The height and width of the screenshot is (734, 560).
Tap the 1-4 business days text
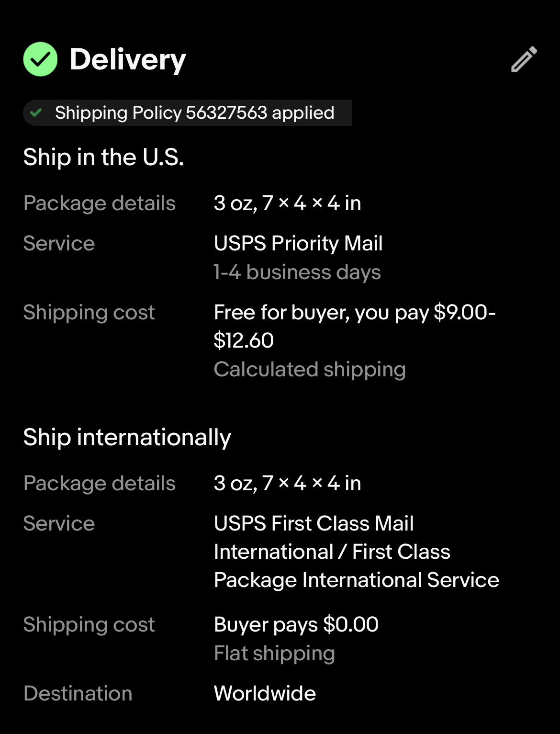297,272
